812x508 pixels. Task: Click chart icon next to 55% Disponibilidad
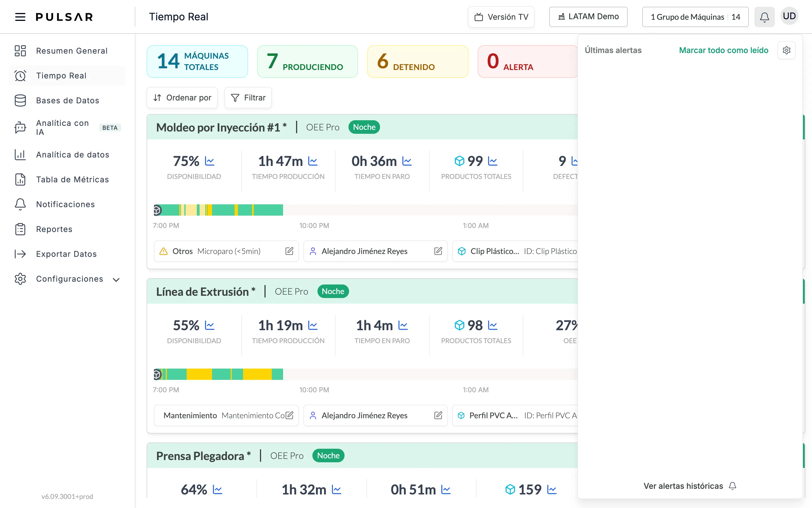click(210, 326)
